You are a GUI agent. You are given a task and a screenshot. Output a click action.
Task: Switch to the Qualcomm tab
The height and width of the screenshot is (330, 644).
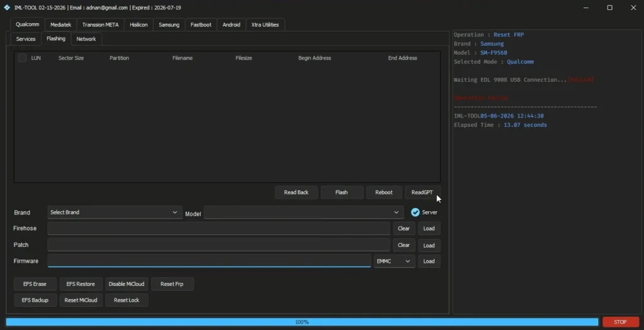[28, 25]
